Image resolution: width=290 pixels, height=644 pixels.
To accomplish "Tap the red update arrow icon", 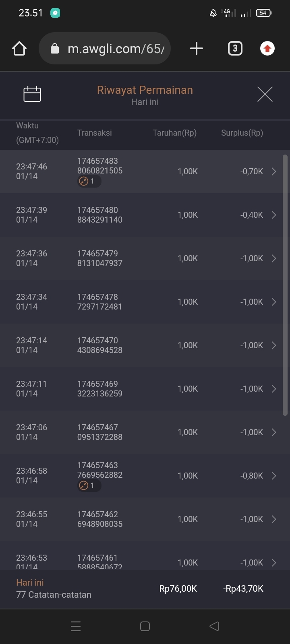I will pyautogui.click(x=267, y=49).
